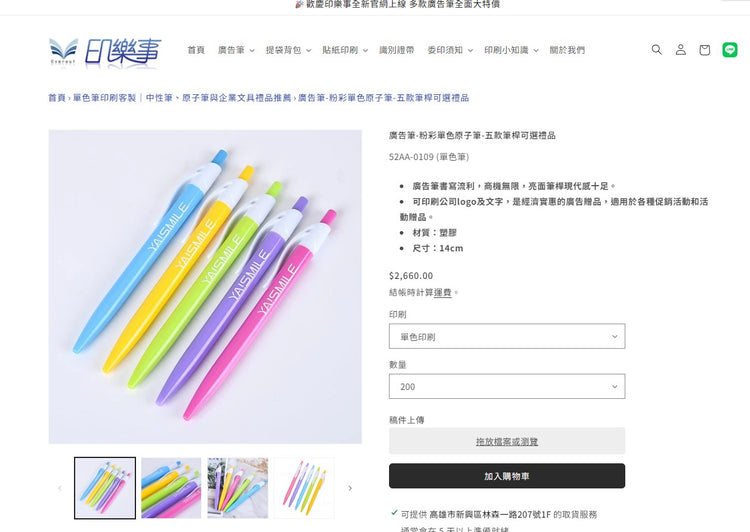The width and height of the screenshot is (750, 532).
Task: Select the fourth pen thumbnail image
Action: click(304, 488)
